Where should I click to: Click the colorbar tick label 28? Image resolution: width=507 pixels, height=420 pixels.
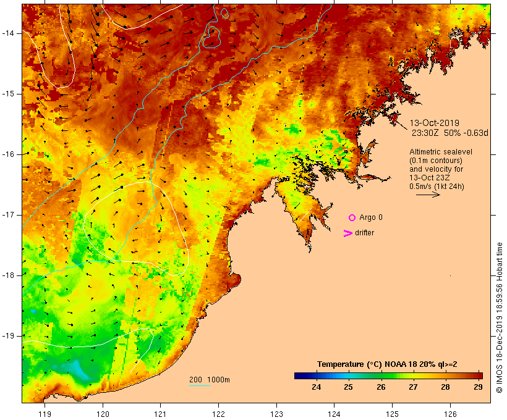pos(445,387)
